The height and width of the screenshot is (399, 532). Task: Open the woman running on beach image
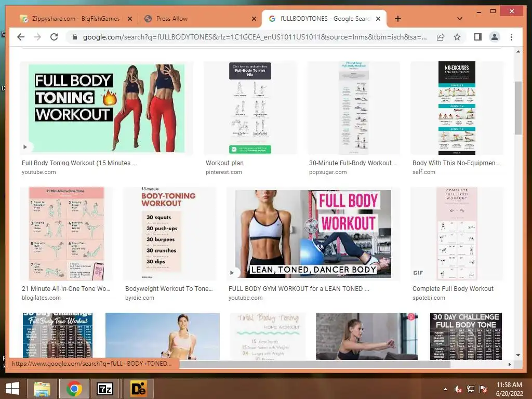163,336
